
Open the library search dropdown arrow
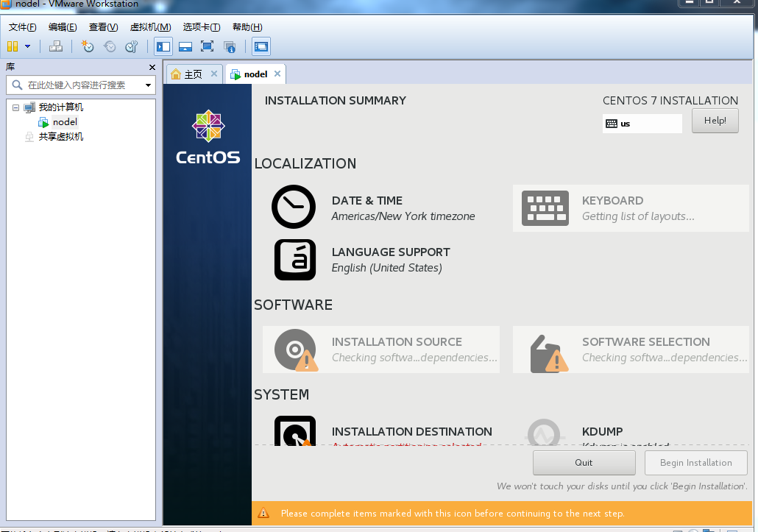[x=148, y=85]
